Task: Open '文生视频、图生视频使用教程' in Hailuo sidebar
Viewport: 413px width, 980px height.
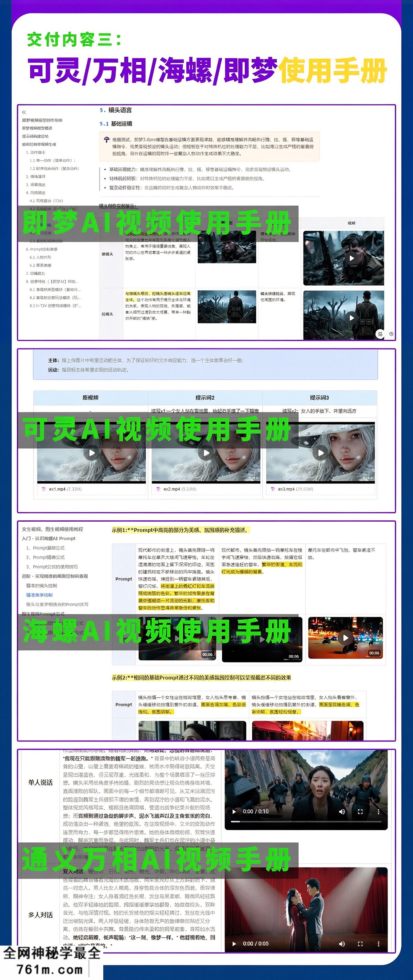Action: coord(53,529)
